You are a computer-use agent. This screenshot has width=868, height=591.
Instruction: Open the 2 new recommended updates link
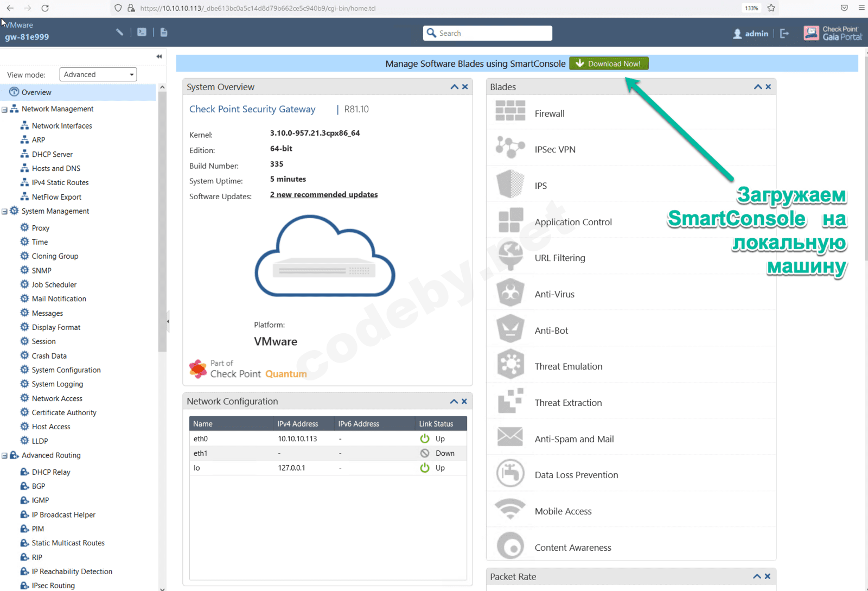tap(324, 195)
